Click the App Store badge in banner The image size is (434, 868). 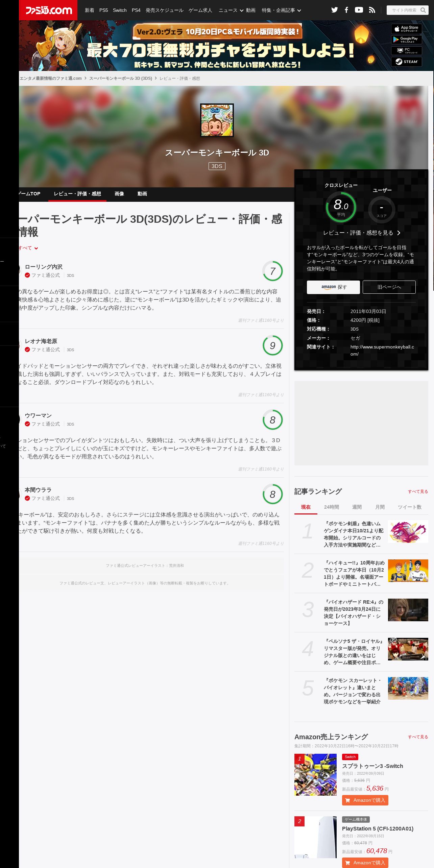407,29
